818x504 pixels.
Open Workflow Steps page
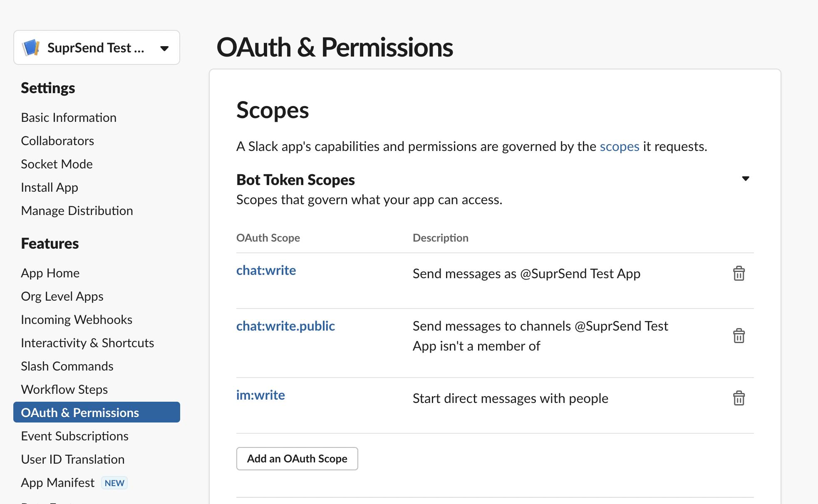coord(64,390)
